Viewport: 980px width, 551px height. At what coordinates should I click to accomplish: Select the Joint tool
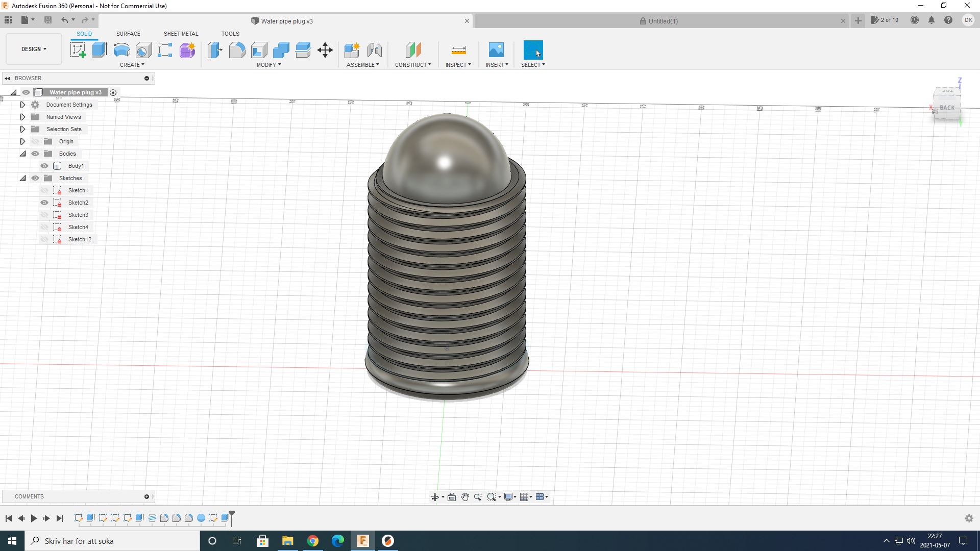[375, 50]
